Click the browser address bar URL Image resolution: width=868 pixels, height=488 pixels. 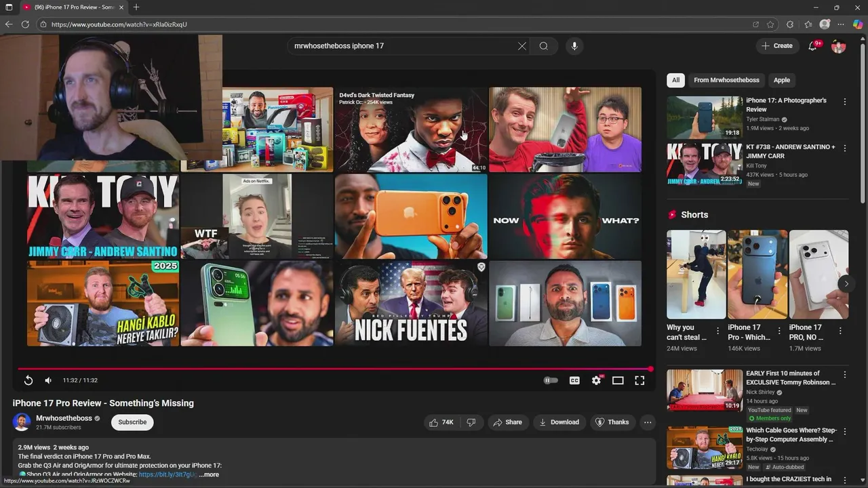[x=119, y=24]
